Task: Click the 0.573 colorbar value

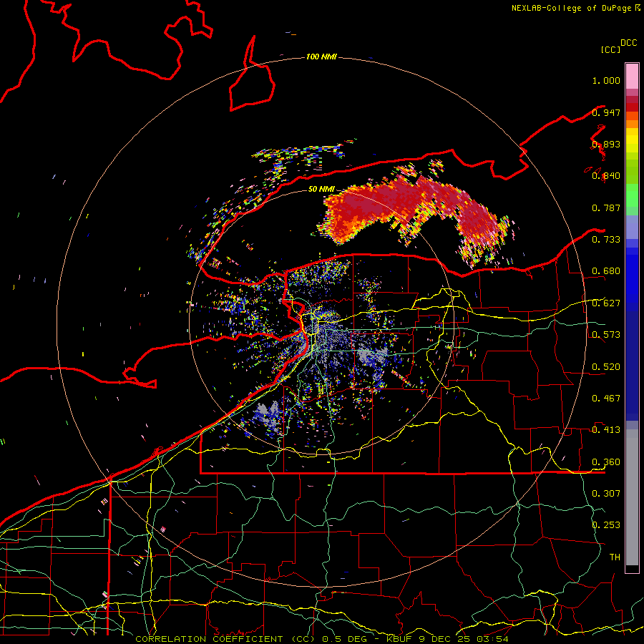Action: pos(606,334)
